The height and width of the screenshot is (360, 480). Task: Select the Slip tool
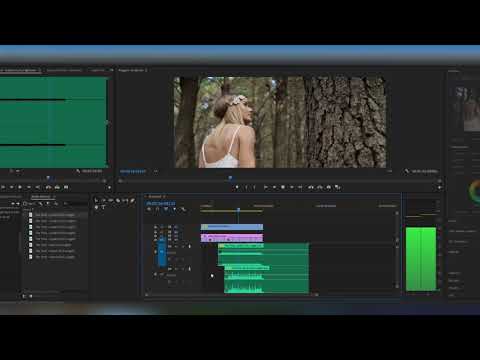tap(125, 200)
